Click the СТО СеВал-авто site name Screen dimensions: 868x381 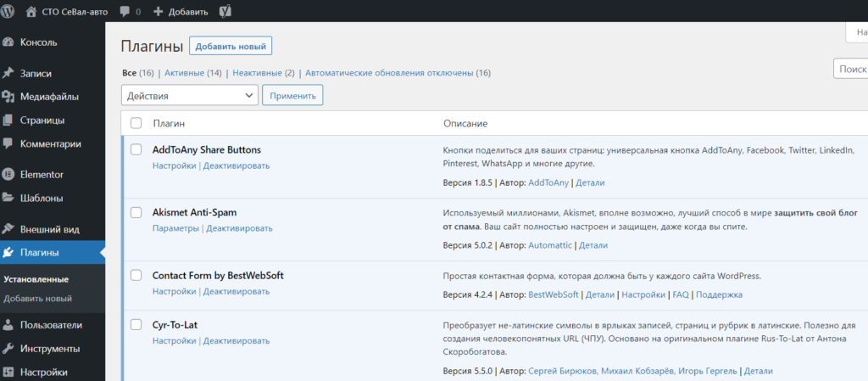(x=75, y=12)
